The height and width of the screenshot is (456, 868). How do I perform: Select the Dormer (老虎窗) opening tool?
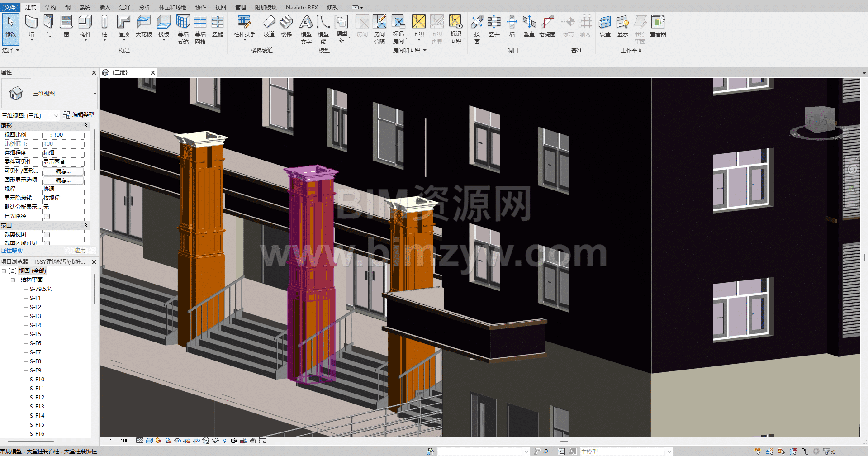tap(547, 26)
